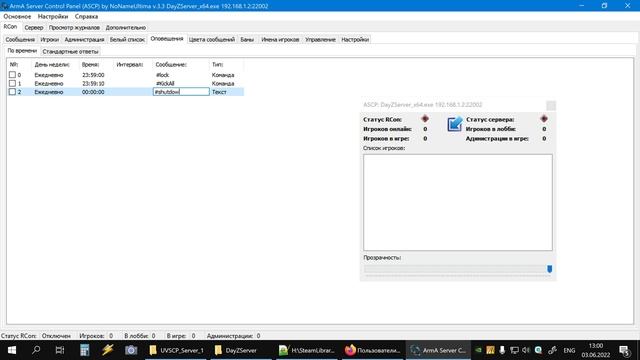Click the blue arrow restore-window icon in ASCP widget
Screen dimensions: 640x360
coord(454,124)
